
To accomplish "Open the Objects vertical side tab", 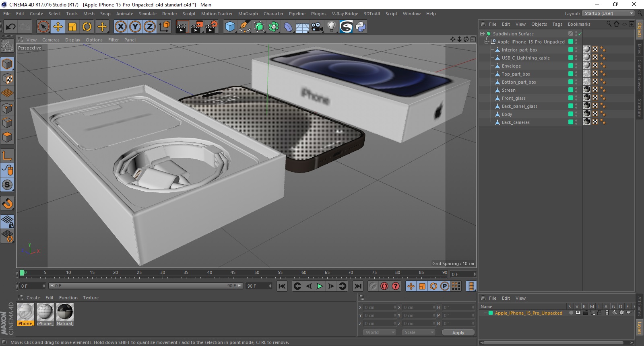I will [x=640, y=30].
